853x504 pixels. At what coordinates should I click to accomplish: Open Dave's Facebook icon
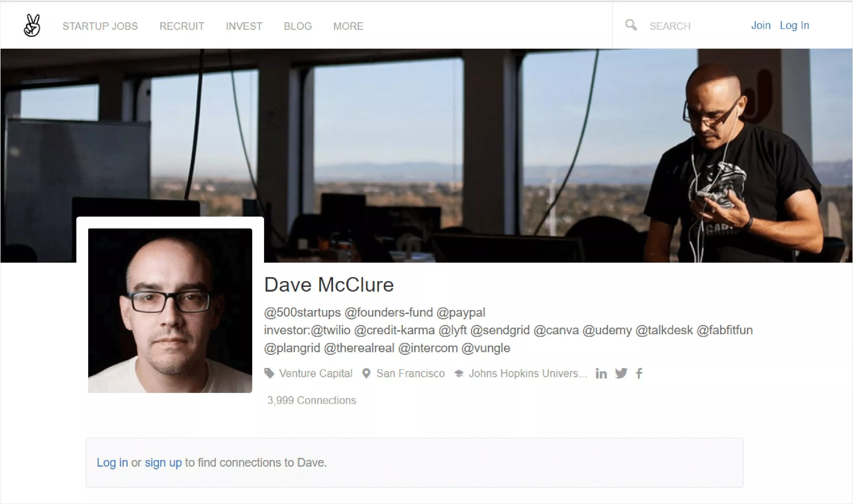tap(639, 373)
